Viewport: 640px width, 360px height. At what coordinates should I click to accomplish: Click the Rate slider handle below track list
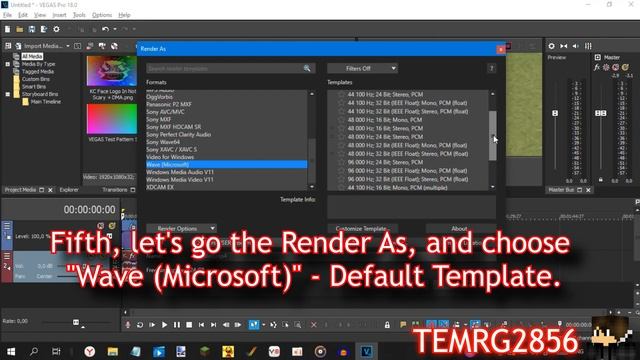[x=76, y=322]
